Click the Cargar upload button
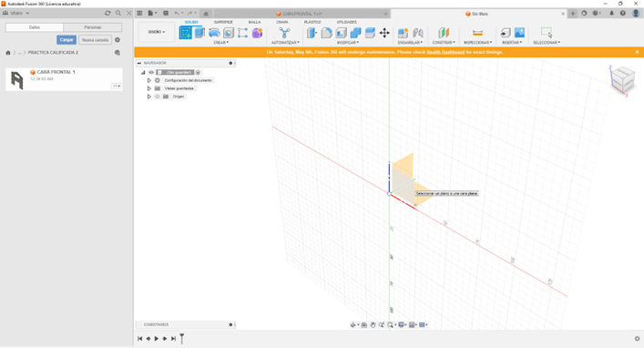The image size is (644, 348). tap(66, 40)
